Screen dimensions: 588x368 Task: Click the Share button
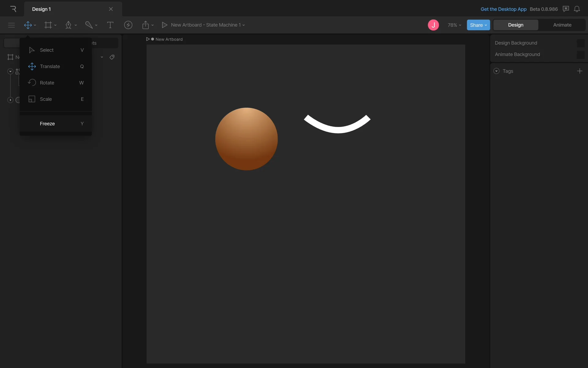pos(478,25)
